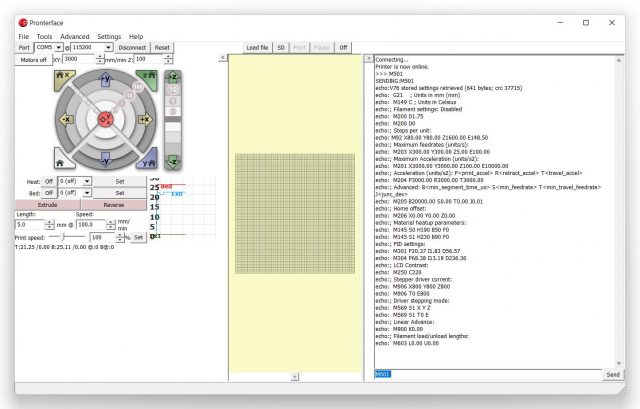Home the X axis
The width and height of the screenshot is (640, 409).
[x=63, y=78]
